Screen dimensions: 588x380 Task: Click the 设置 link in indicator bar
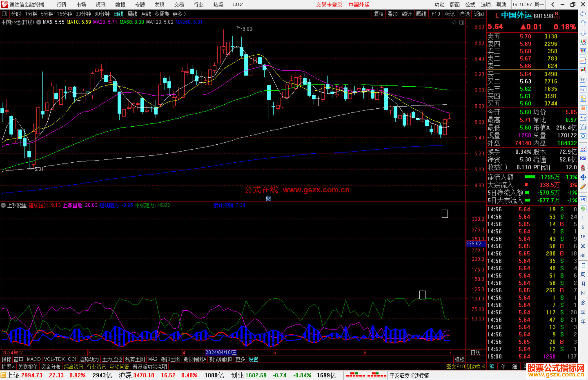(253, 359)
